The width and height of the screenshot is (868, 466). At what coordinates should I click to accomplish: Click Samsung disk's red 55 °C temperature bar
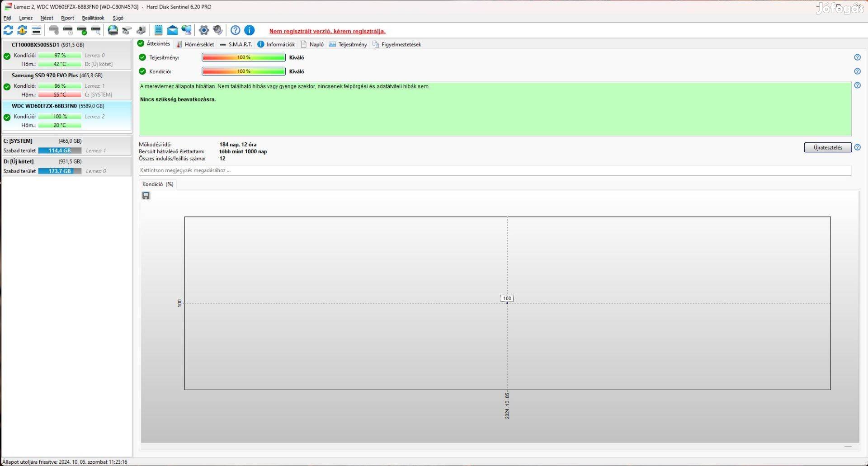tap(60, 94)
